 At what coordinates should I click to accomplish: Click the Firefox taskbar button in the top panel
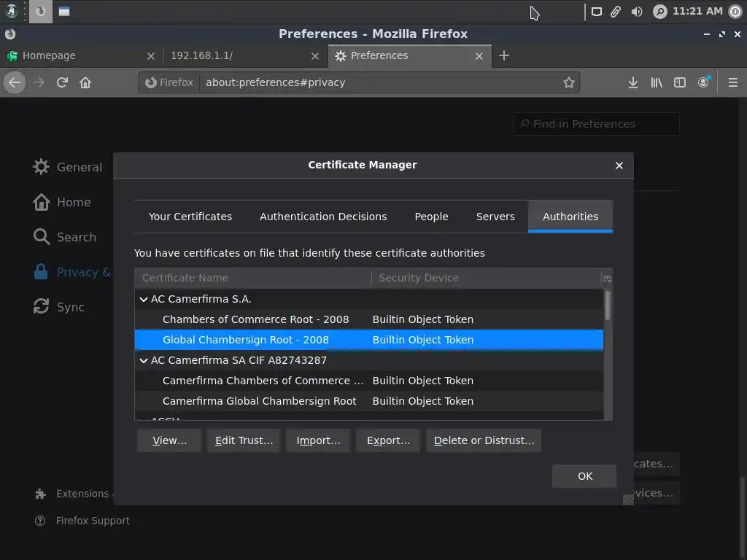coord(41,12)
